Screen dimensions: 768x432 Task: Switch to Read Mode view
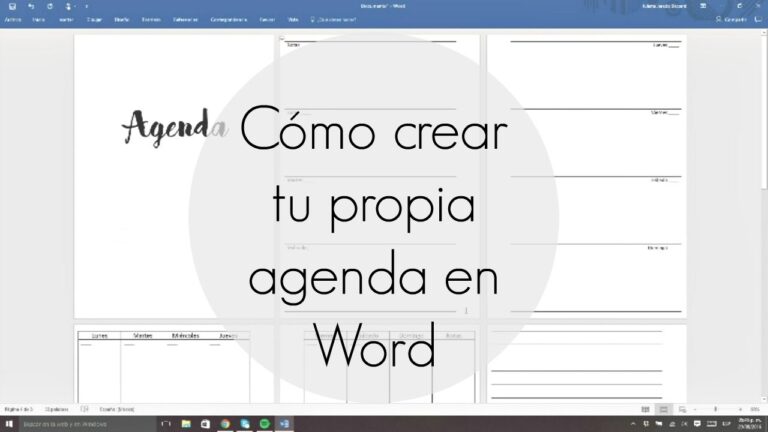click(646, 409)
